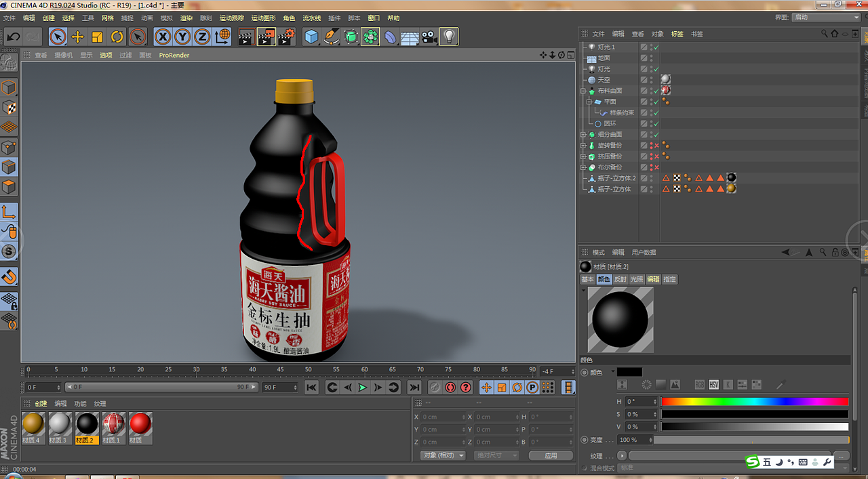Click black material tag on 瓶子-立方体.2

(x=732, y=178)
